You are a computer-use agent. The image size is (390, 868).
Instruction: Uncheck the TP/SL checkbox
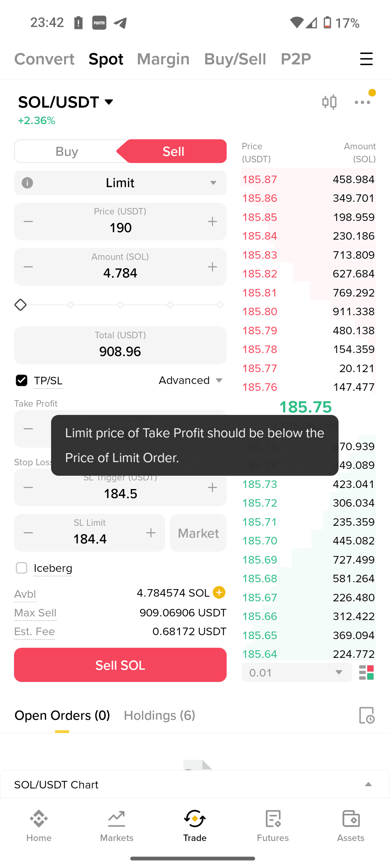(x=22, y=380)
